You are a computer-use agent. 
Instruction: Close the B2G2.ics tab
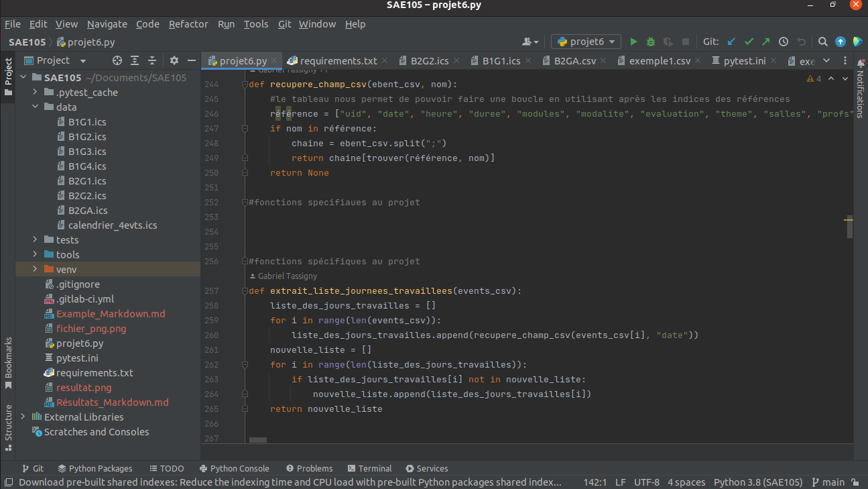point(457,61)
